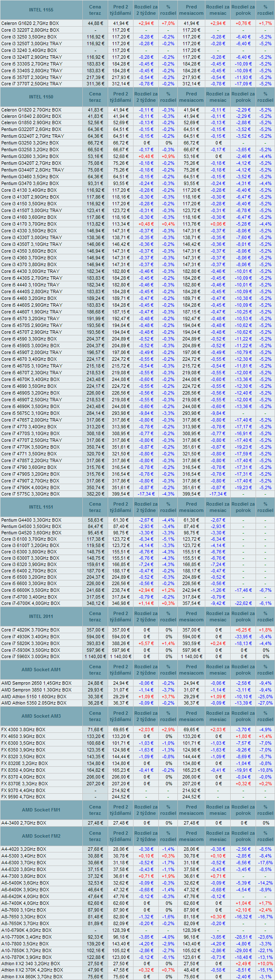
Task: Click Rozdiel za polrok header in AMD Socket FM2 section
Action: point(243,836)
